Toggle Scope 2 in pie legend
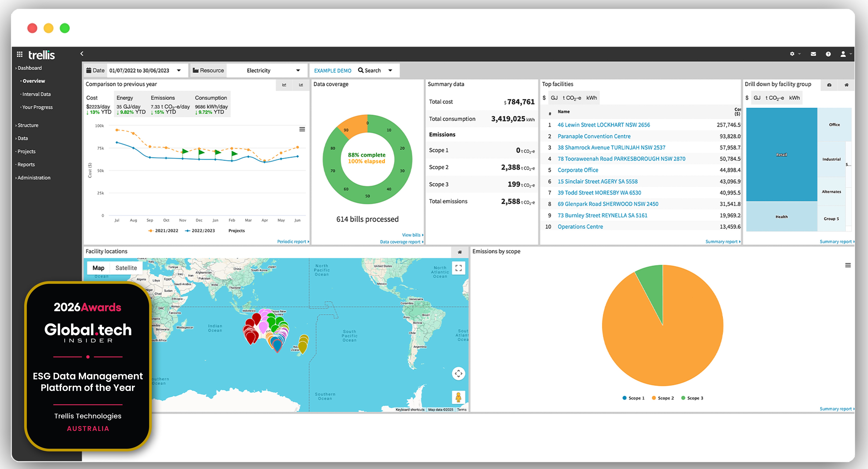The image size is (868, 469). pos(663,398)
